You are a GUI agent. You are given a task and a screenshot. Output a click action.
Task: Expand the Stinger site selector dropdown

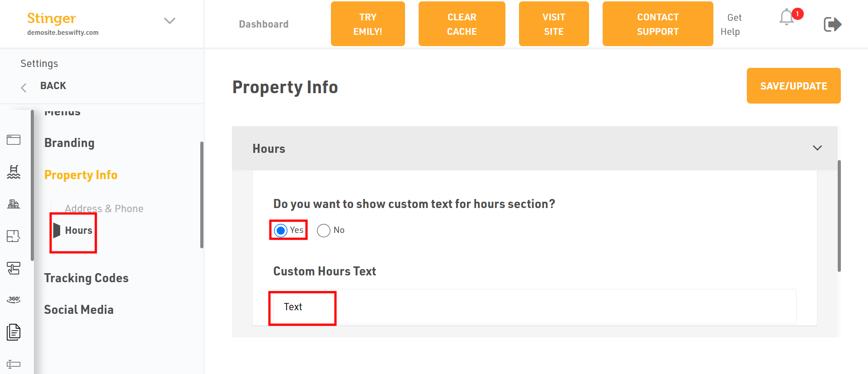[170, 21]
